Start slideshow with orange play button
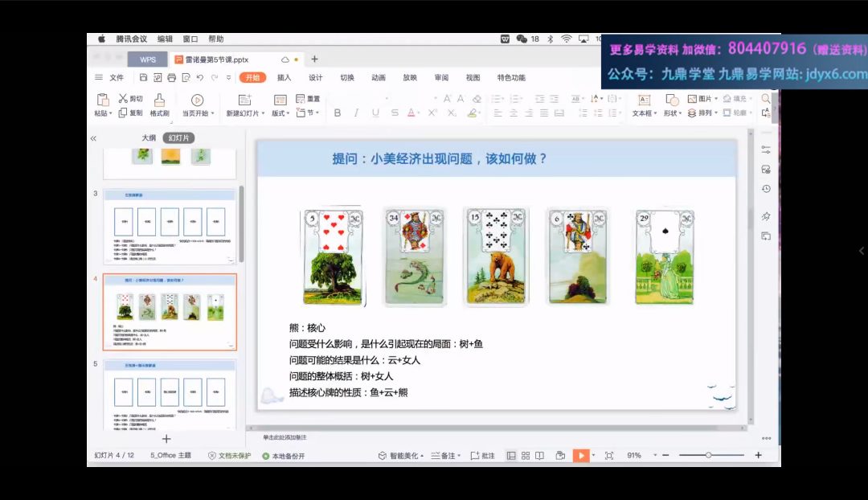The height and width of the screenshot is (500, 868). point(580,455)
